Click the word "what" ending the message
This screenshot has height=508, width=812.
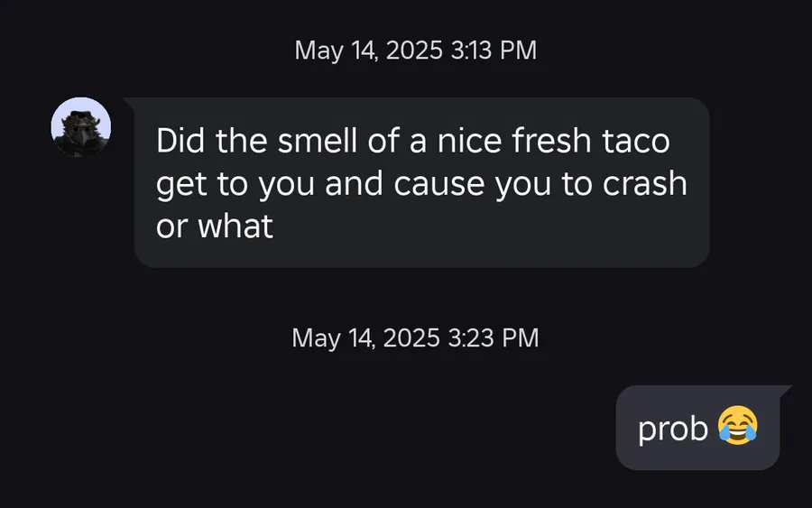click(235, 226)
